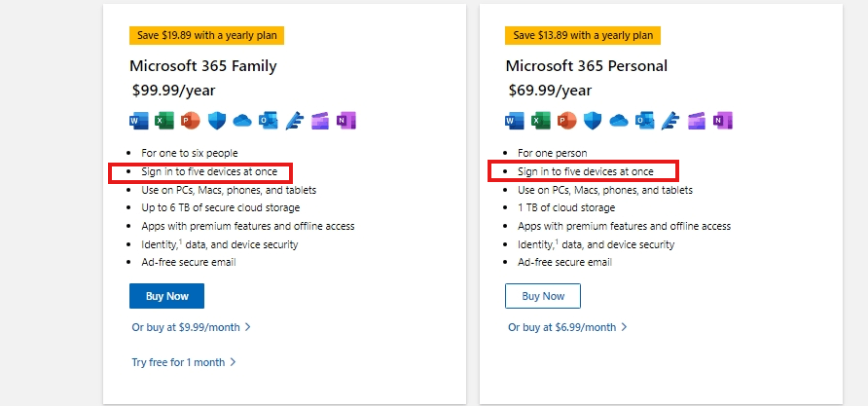Follow the "Try free for 1 month" link
This screenshot has width=868, height=406.
[x=184, y=362]
